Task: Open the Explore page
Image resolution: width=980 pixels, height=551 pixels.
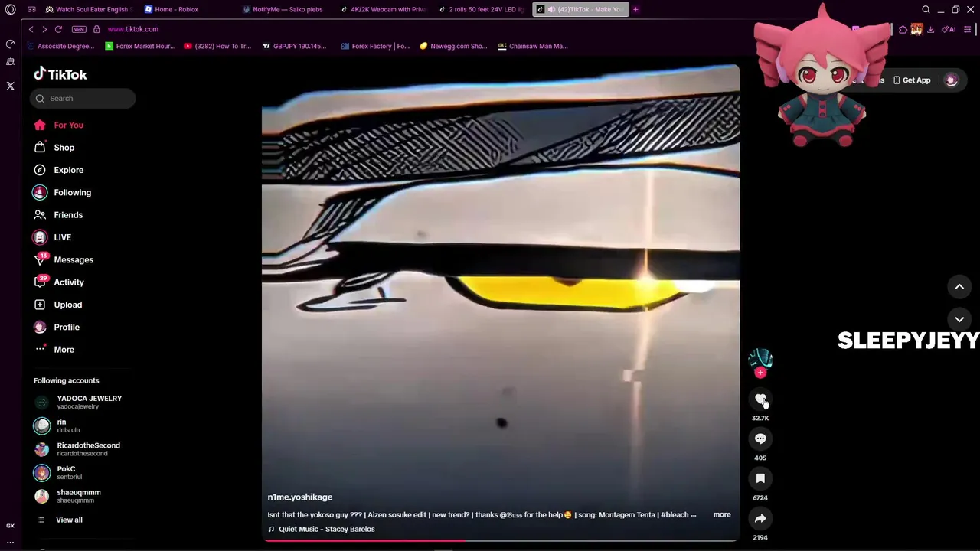Action: pos(59,170)
